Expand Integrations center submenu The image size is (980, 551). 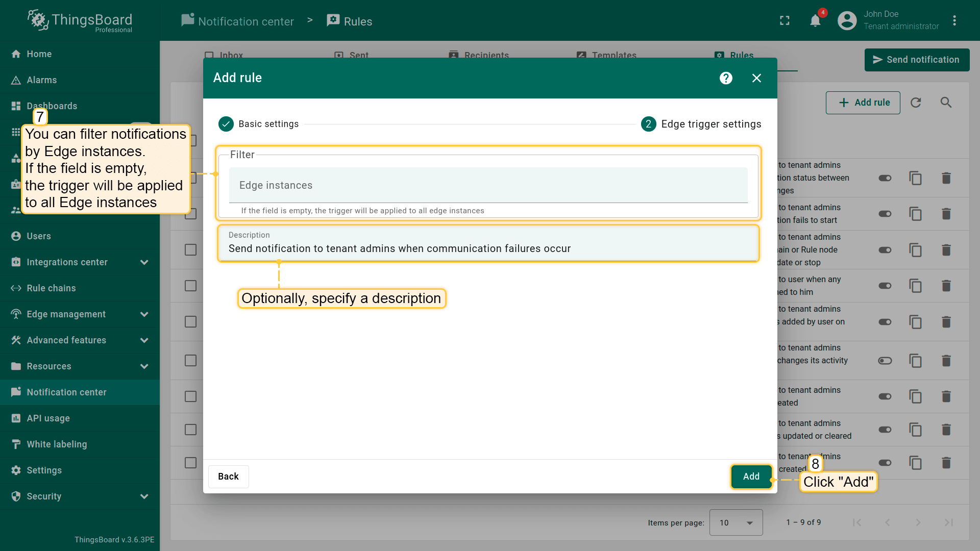coord(144,262)
